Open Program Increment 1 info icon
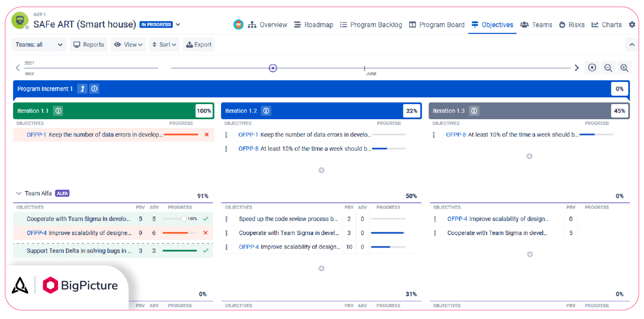Image resolution: width=644 pixels, height=319 pixels. (94, 89)
